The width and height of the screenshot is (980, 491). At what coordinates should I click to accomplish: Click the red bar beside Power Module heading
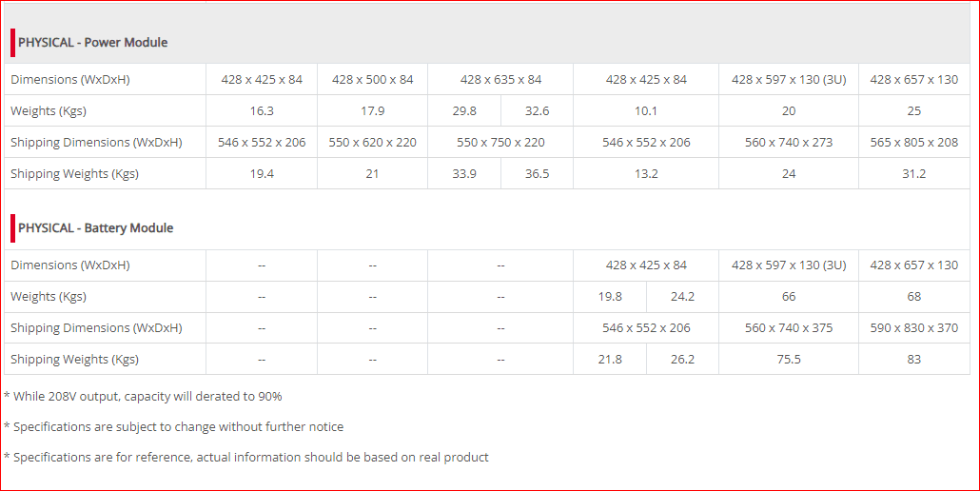[x=12, y=43]
